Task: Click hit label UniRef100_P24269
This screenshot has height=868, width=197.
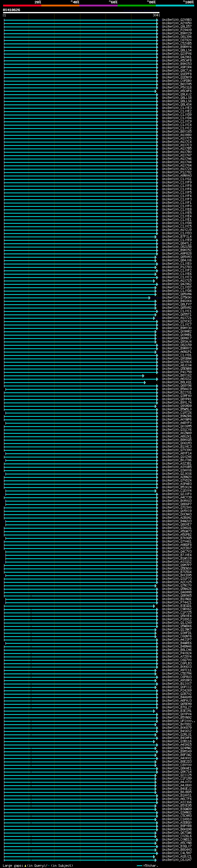Action: coord(177,690)
